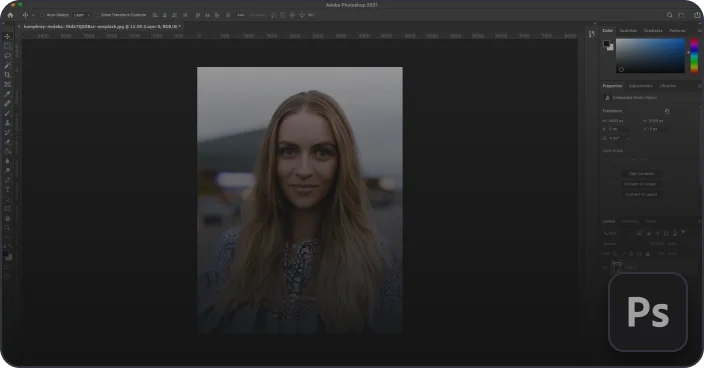Click the portrait image on the canvas
The height and width of the screenshot is (368, 704).
[x=300, y=200]
